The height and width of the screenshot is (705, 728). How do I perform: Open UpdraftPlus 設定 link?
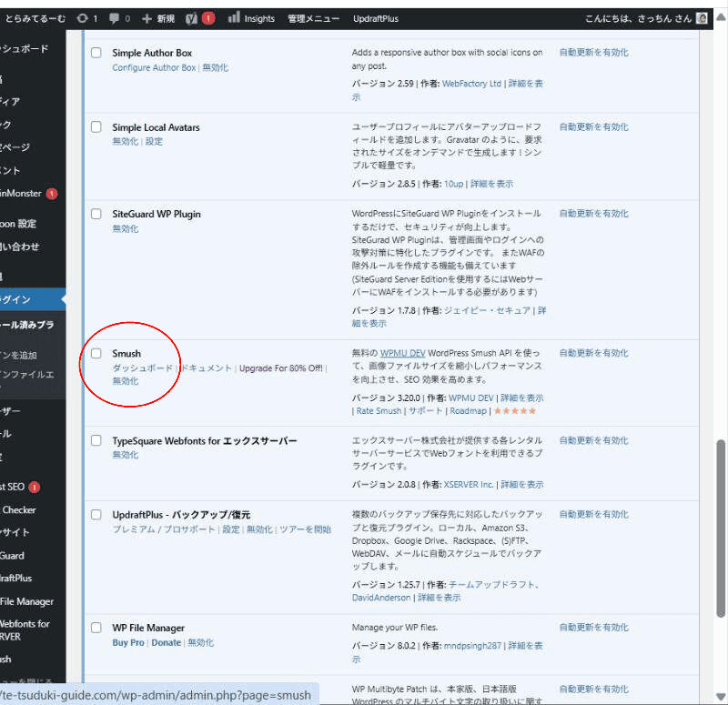tap(231, 529)
